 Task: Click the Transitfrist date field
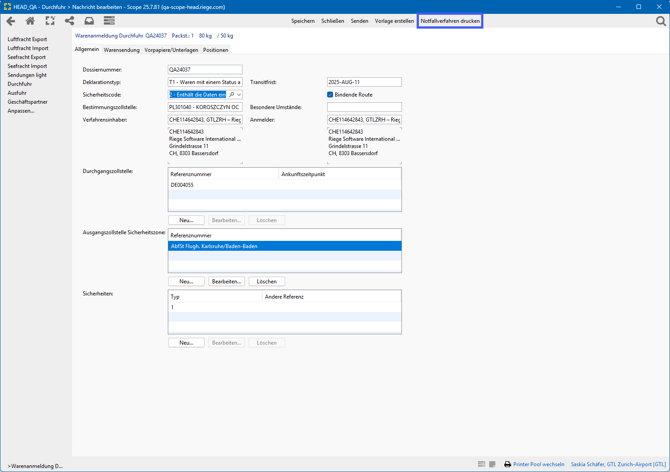click(364, 82)
